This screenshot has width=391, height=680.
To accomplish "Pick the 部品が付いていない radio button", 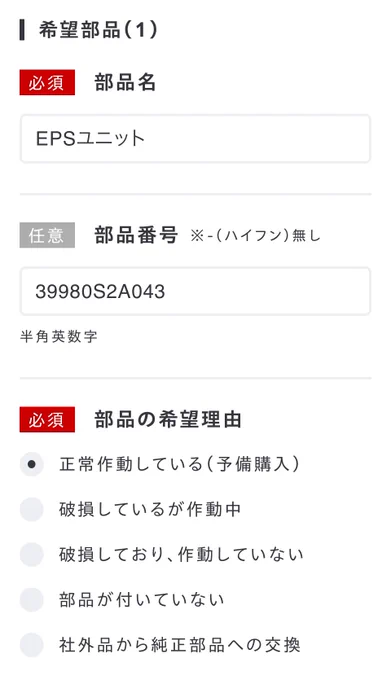I will pyautogui.click(x=32, y=600).
